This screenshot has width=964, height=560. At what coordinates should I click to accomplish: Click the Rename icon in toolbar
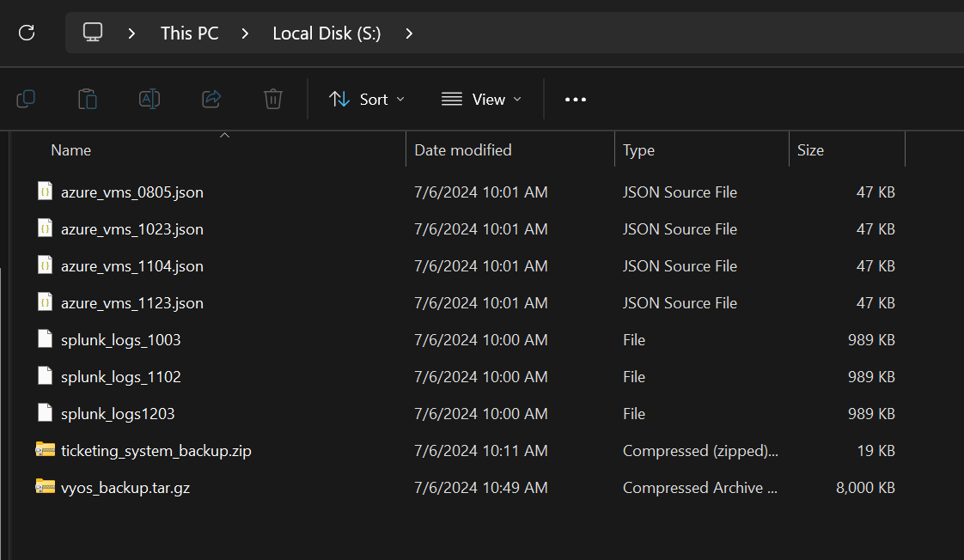tap(149, 100)
